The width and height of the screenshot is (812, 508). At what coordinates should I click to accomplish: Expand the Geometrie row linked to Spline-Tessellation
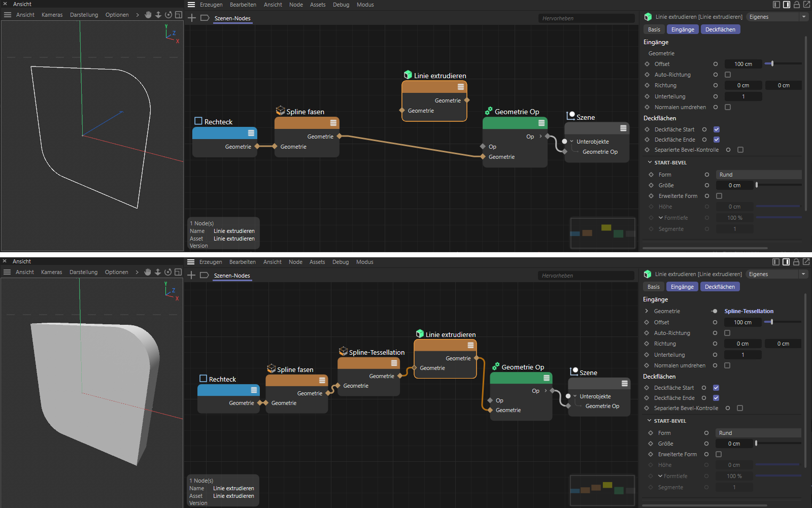click(x=647, y=311)
